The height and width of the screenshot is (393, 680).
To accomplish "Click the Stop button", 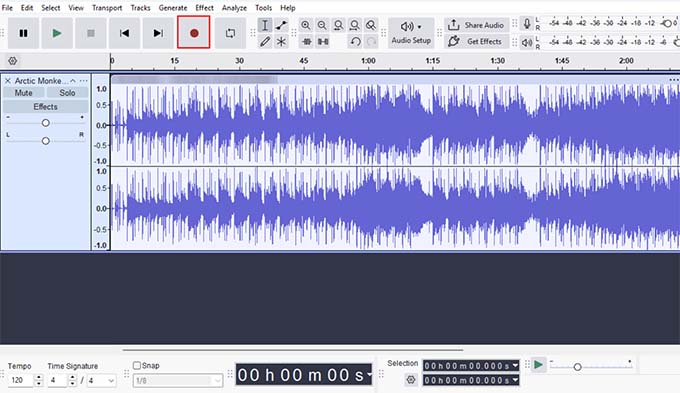I will click(91, 33).
